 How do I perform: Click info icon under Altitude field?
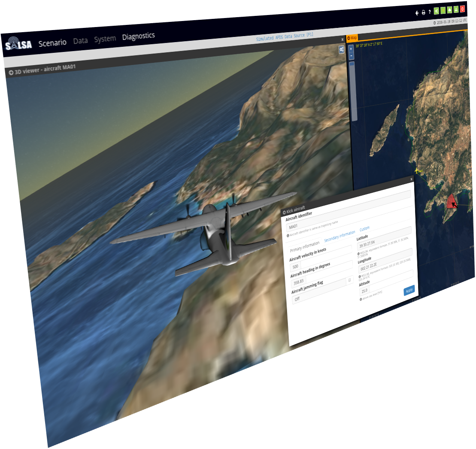tap(361, 299)
